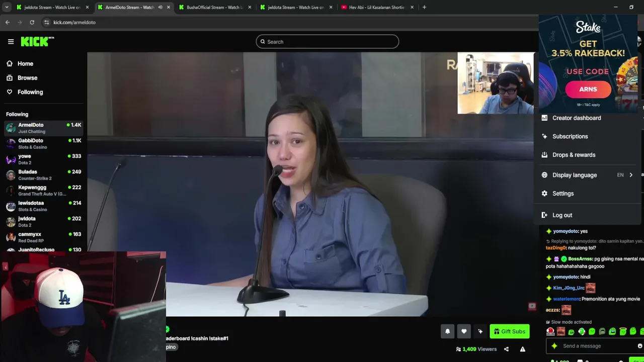The height and width of the screenshot is (362, 644).
Task: Open cammyxx Red Dead RP channel
Action: 43,237
